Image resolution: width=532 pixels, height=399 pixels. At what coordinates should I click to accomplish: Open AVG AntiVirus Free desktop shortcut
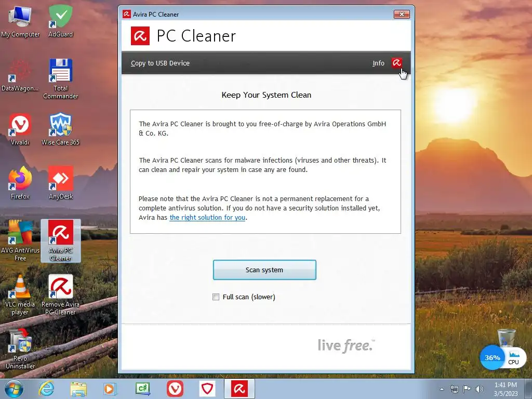[x=20, y=241]
